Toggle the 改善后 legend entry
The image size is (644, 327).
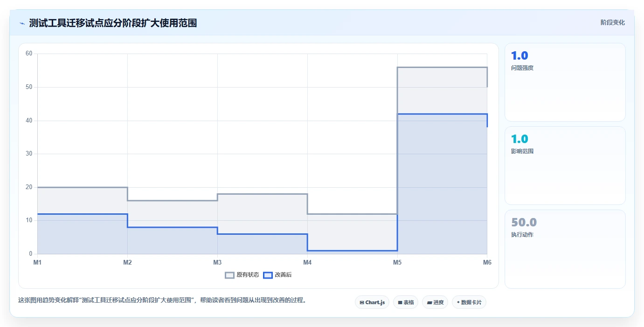tap(277, 275)
